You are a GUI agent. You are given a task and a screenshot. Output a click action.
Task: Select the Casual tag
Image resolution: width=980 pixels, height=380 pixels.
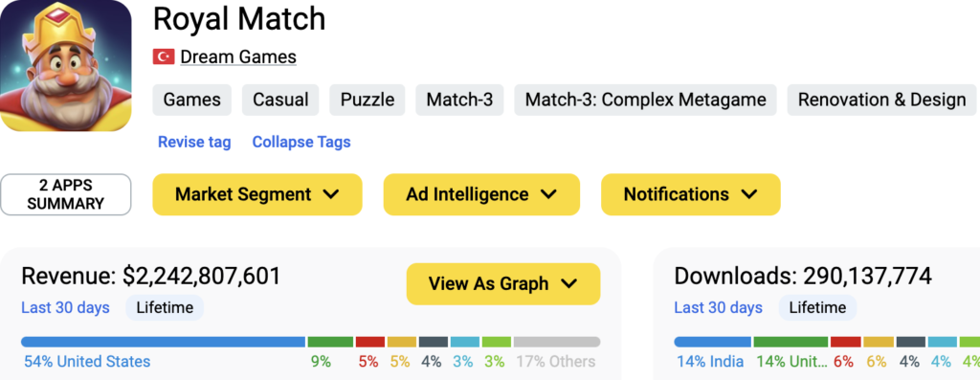pyautogui.click(x=280, y=100)
